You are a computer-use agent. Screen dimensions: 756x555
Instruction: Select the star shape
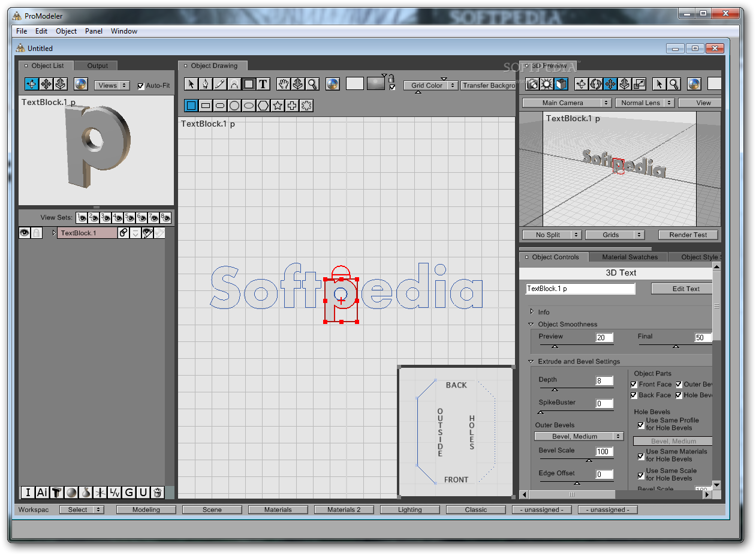pyautogui.click(x=278, y=106)
